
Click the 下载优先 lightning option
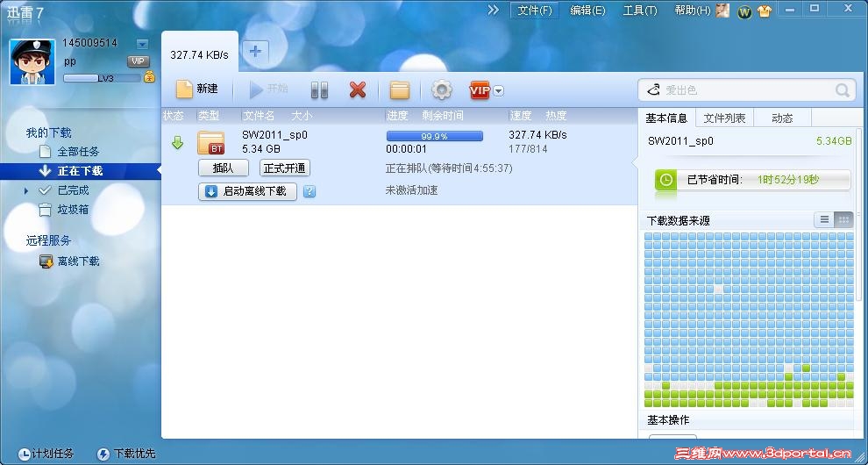pyautogui.click(x=125, y=454)
